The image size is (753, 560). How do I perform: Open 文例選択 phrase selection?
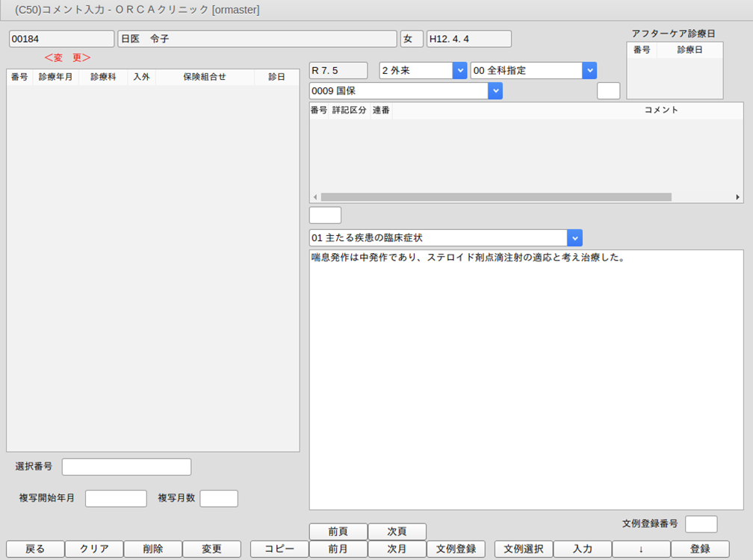pos(523,549)
